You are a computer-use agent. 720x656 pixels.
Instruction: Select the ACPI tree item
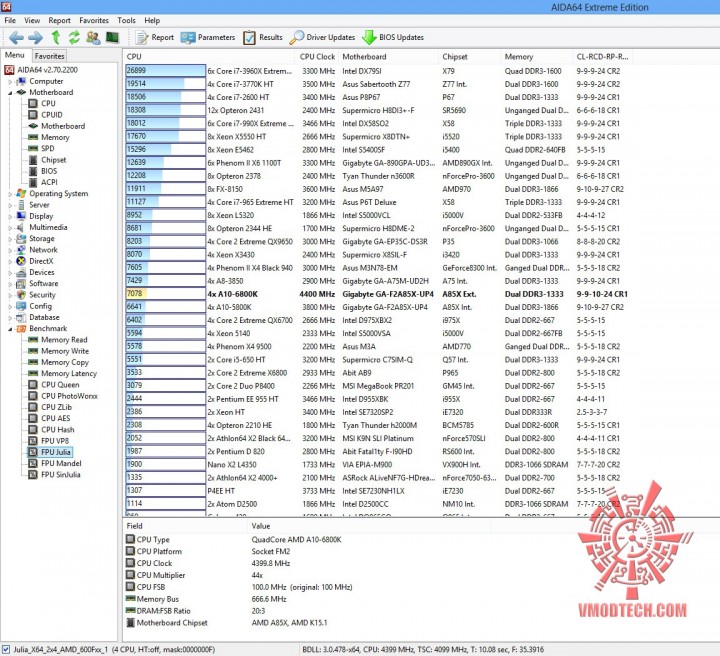coord(43,182)
